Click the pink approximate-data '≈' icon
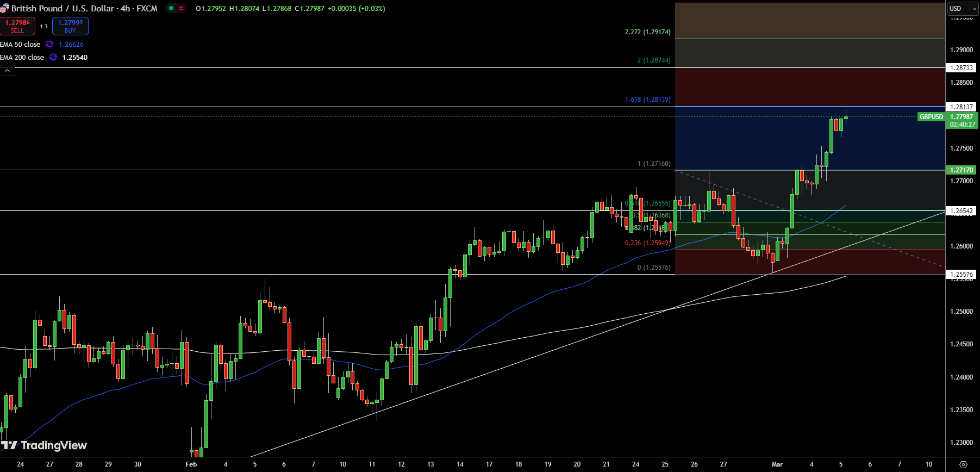Screen dimensions: 980x472 pos(181,9)
